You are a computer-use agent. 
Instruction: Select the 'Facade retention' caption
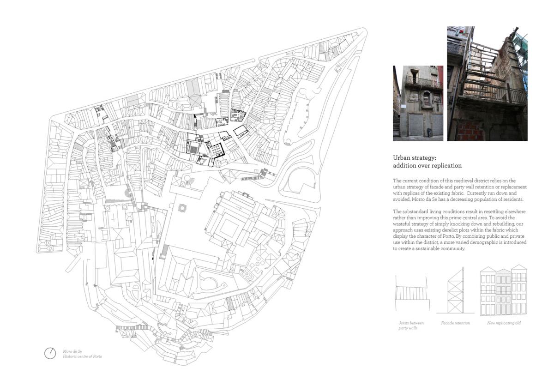455,323
